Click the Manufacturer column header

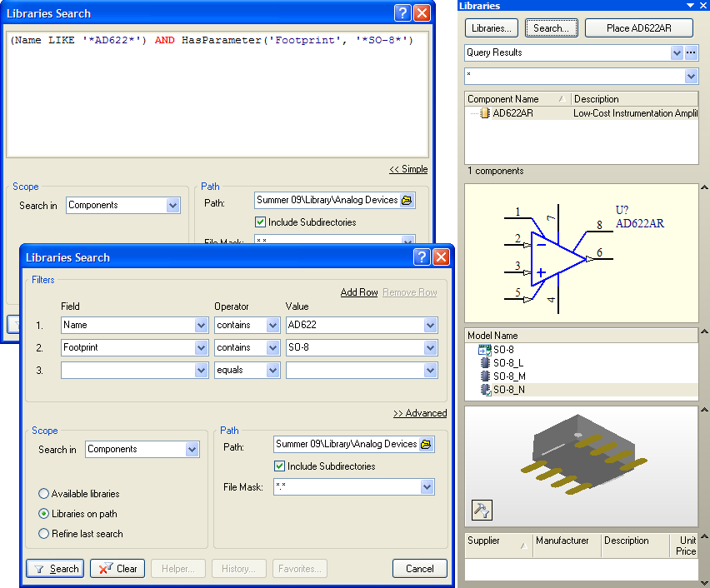pyautogui.click(x=562, y=541)
